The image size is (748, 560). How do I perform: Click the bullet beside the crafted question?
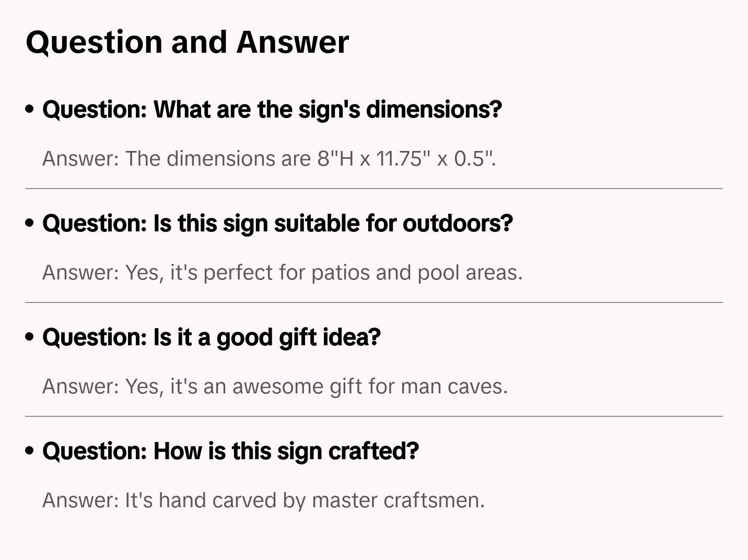pyautogui.click(x=30, y=451)
